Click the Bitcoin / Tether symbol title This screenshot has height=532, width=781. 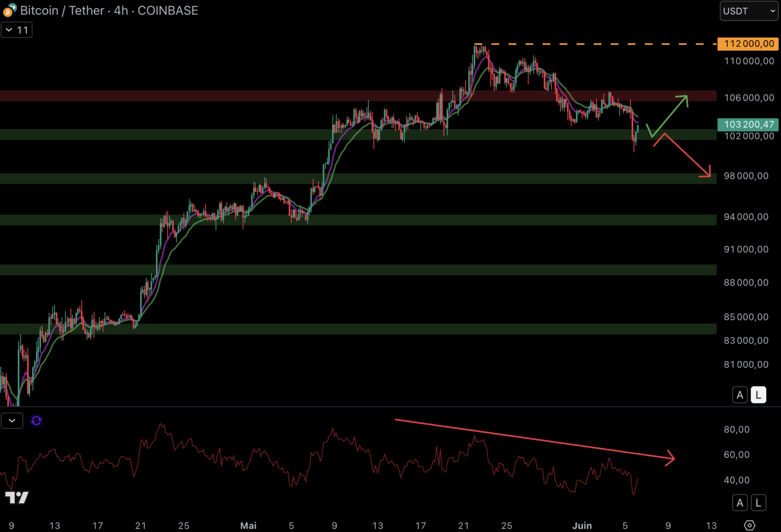(62, 10)
